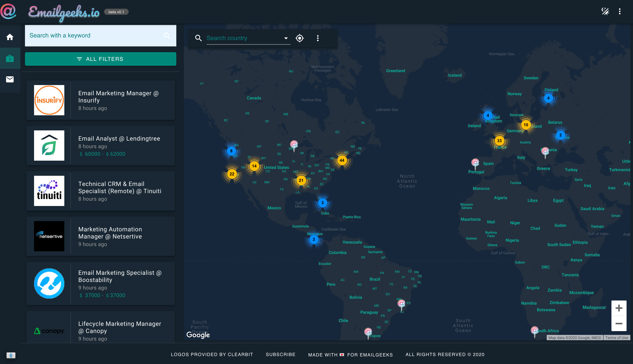Open the Mail envelope sidebar icon

coord(10,79)
